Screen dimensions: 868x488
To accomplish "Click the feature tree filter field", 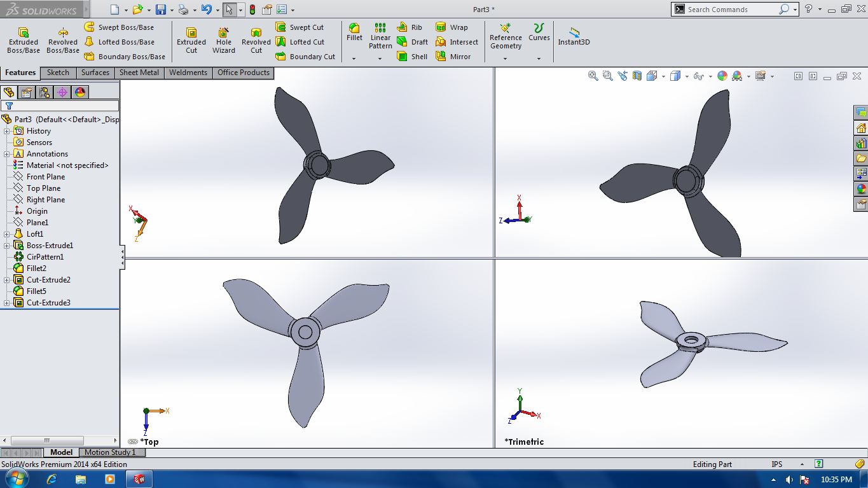I will [60, 106].
